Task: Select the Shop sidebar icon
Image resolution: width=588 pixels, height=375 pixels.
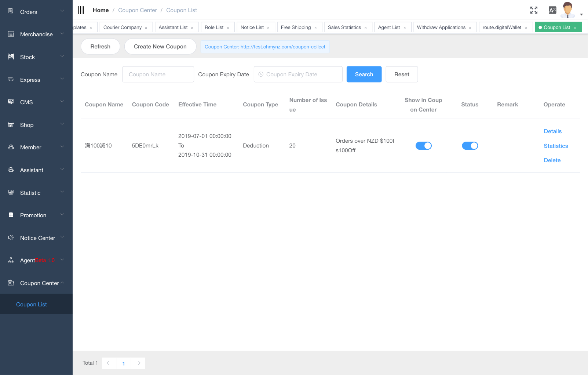Action: point(10,125)
